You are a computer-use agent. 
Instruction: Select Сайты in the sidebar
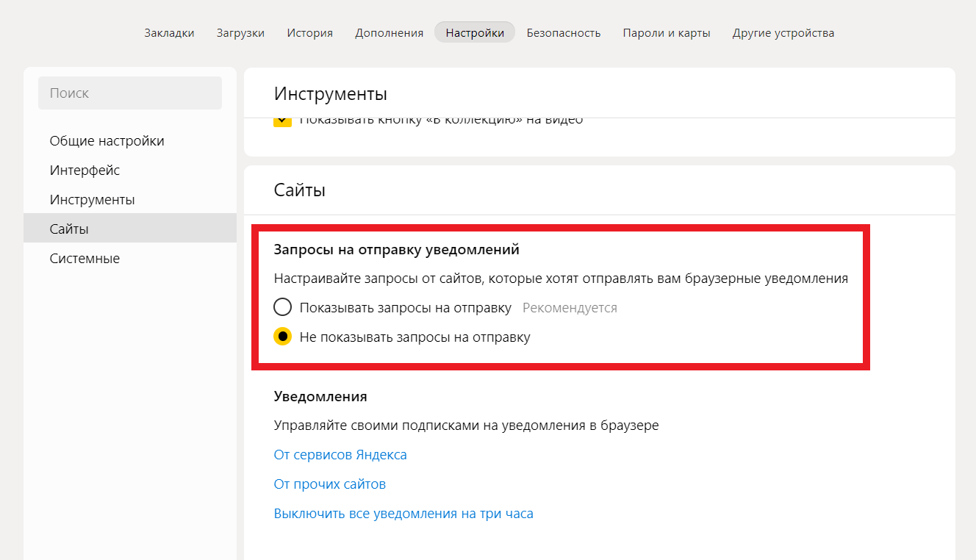click(x=69, y=229)
